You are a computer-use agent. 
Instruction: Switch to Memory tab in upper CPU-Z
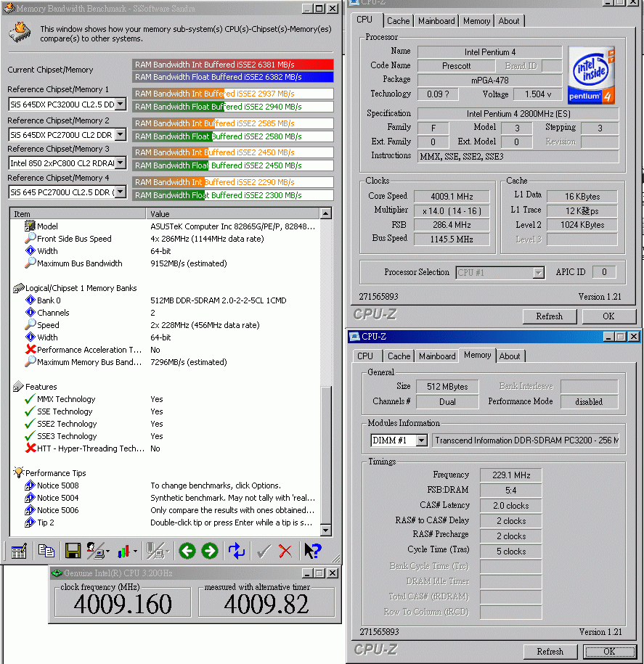click(476, 21)
